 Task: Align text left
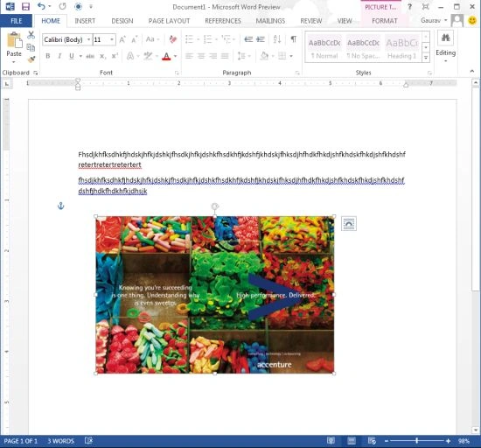[189, 56]
